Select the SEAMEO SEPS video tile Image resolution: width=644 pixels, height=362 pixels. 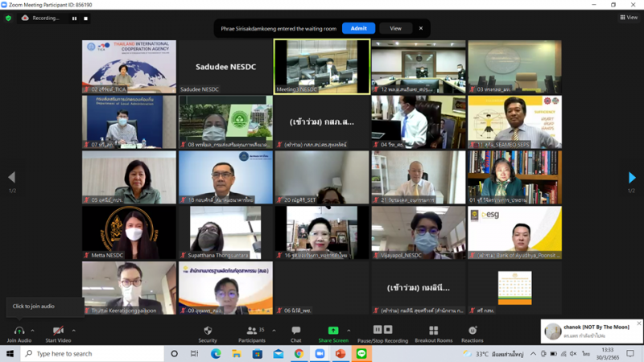(x=514, y=122)
